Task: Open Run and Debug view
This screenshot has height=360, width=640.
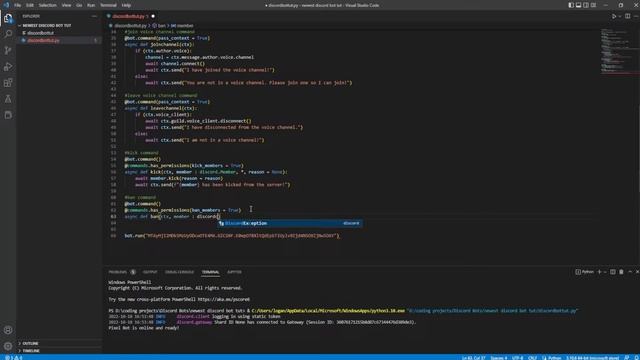Action: [x=8, y=67]
